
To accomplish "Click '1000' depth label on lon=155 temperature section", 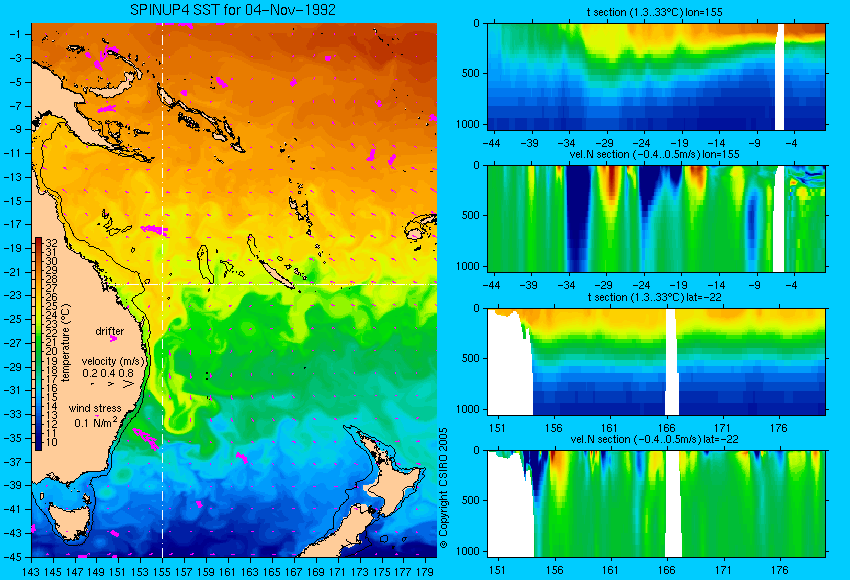I will [x=467, y=124].
